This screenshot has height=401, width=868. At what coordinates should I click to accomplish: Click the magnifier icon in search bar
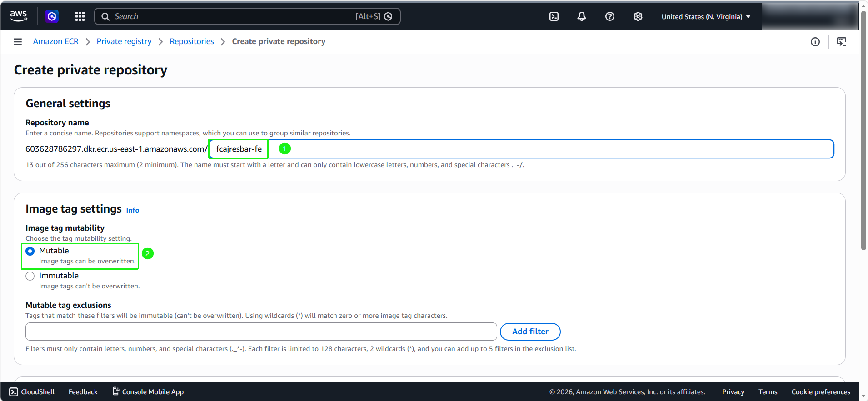(x=105, y=16)
